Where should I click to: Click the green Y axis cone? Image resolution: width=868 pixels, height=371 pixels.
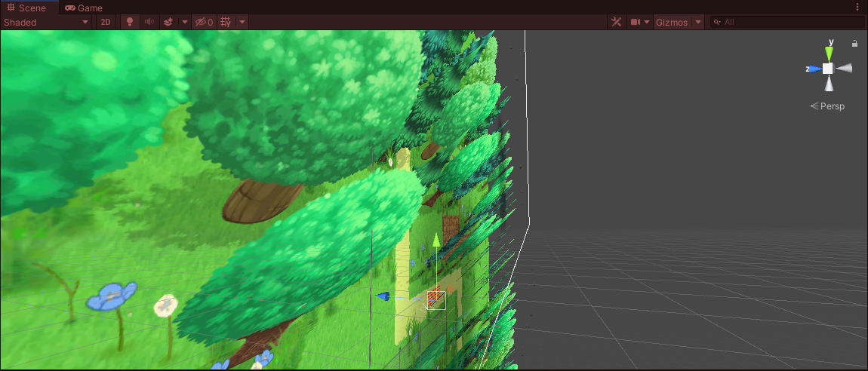829,53
